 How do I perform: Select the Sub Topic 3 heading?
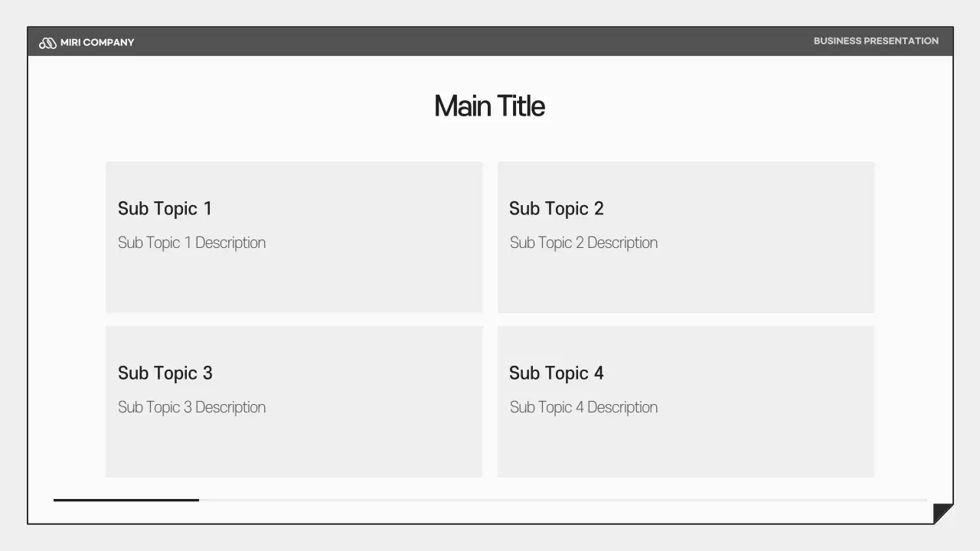pyautogui.click(x=165, y=373)
